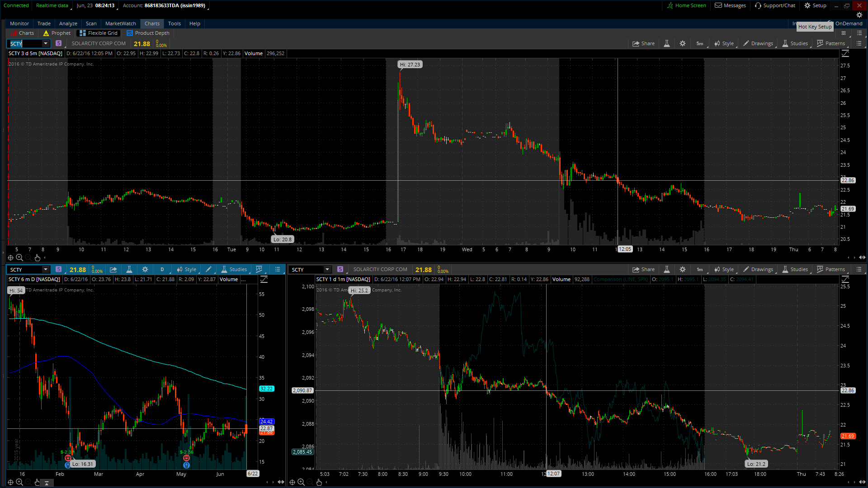Image resolution: width=868 pixels, height=488 pixels.
Task: Share the top SCTY chart
Action: [643, 43]
